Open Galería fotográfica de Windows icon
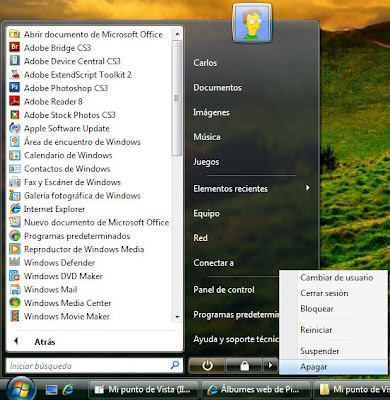Image resolution: width=390 pixels, height=400 pixels. point(15,195)
